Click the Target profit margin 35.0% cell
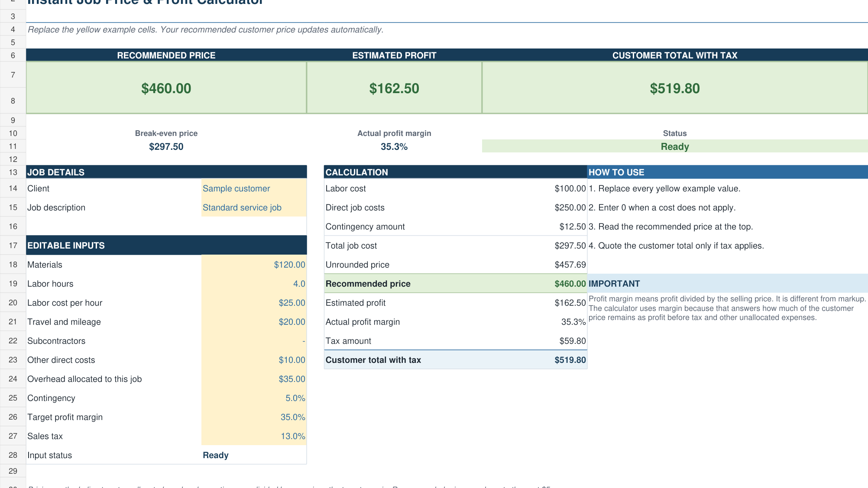The image size is (868, 488). pos(254,417)
